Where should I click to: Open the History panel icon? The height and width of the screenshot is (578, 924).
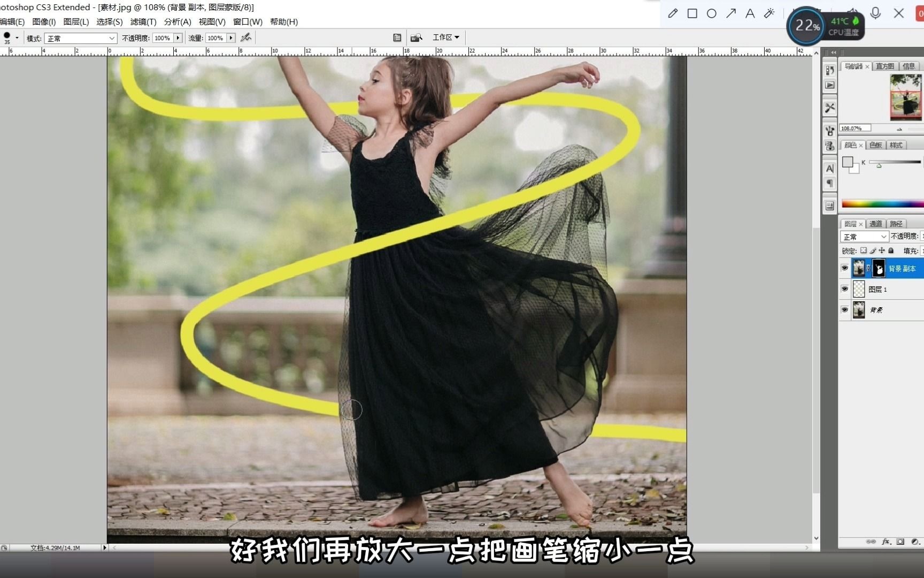(x=830, y=70)
